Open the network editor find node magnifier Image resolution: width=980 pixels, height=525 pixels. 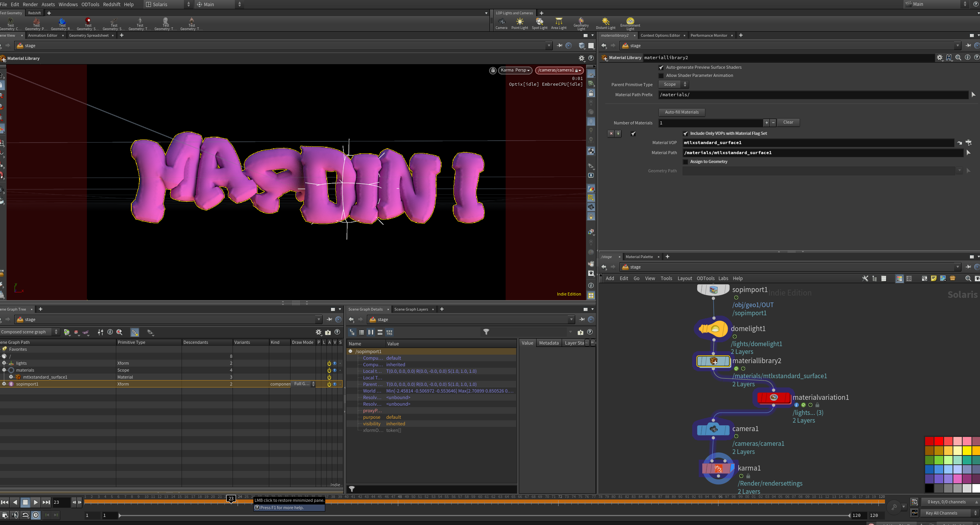pyautogui.click(x=968, y=279)
